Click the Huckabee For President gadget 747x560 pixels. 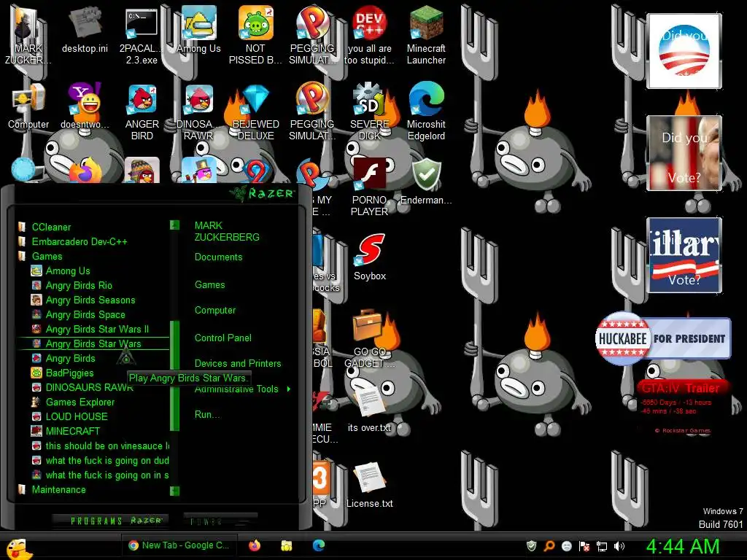pyautogui.click(x=662, y=338)
